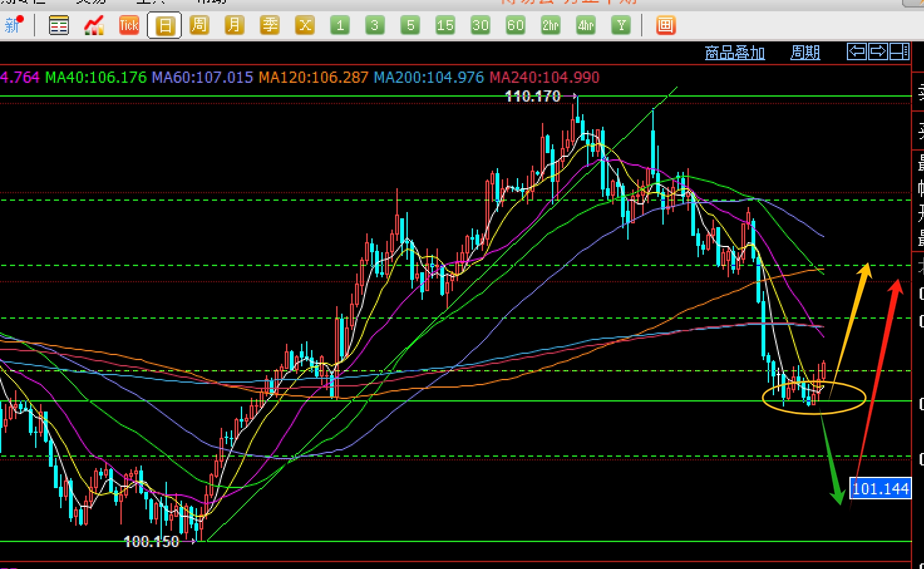Screen dimensions: 924x569
Task: Choose the 15-minute chart button
Action: click(445, 26)
